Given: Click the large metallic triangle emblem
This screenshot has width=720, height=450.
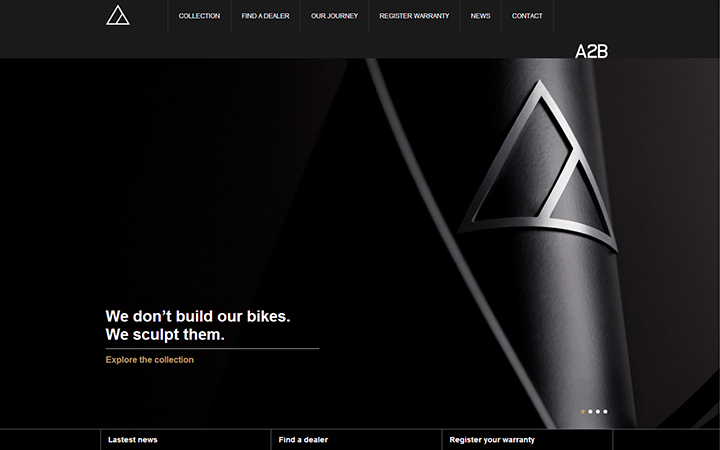Looking at the screenshot, I should (538, 165).
